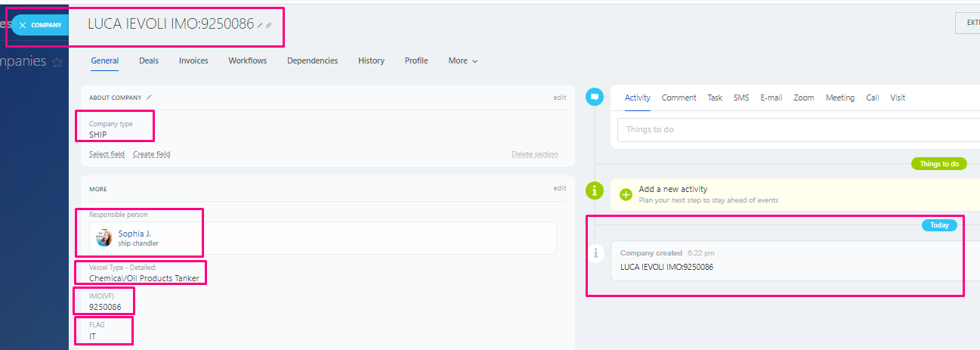Click Delete section in About Company

coord(534,154)
